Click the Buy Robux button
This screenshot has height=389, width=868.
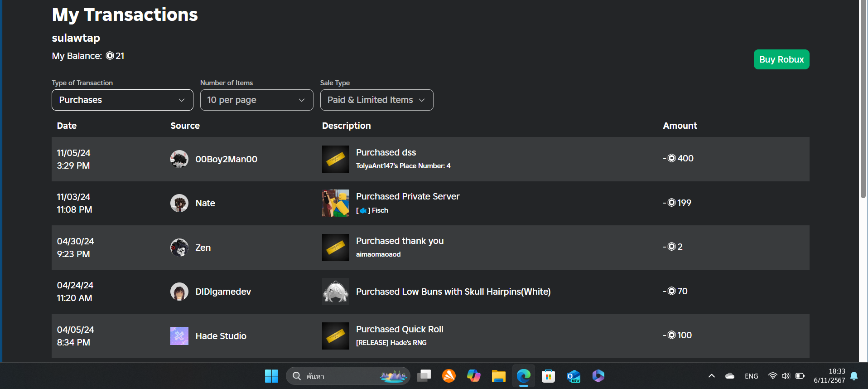coord(781,59)
